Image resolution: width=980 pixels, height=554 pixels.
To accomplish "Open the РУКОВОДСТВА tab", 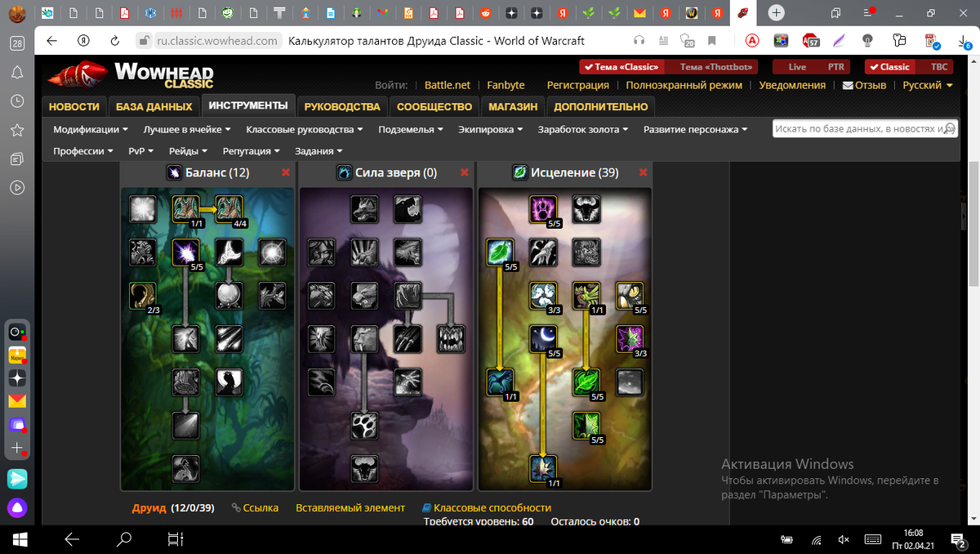I will click(342, 106).
